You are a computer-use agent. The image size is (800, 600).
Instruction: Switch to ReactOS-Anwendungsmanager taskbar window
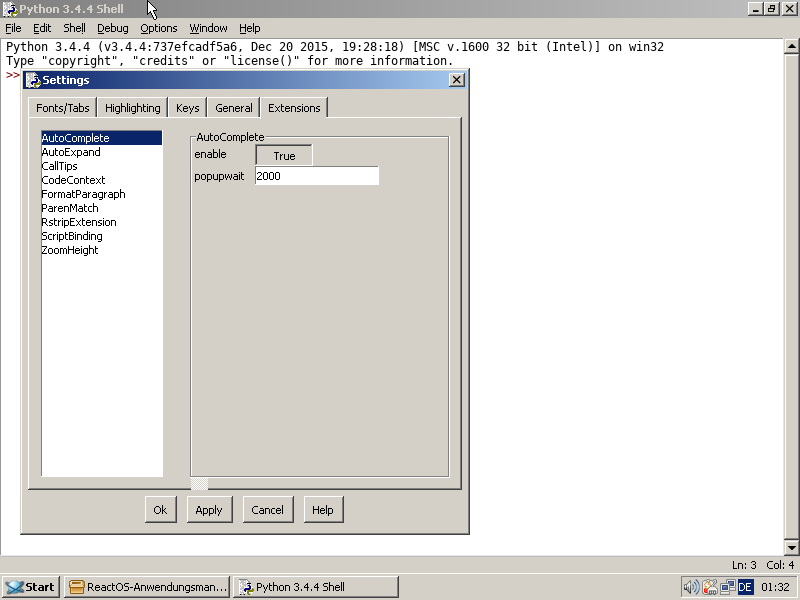147,587
